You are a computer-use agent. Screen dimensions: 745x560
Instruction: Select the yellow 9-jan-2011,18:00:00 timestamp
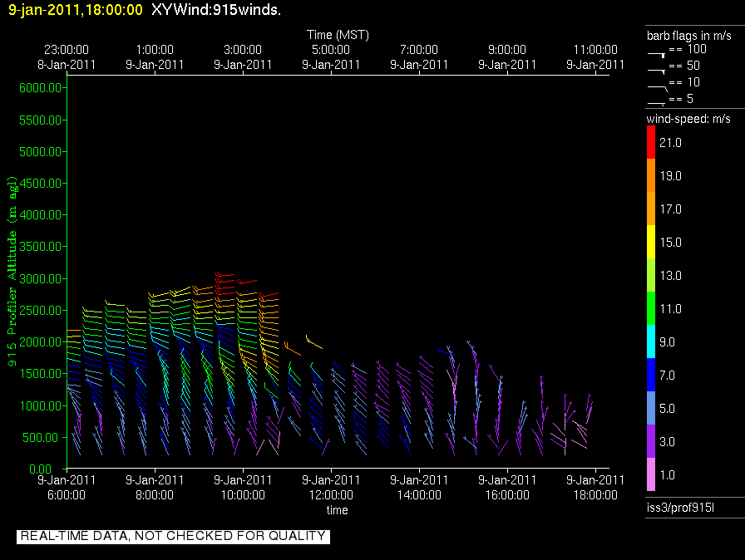(76, 10)
